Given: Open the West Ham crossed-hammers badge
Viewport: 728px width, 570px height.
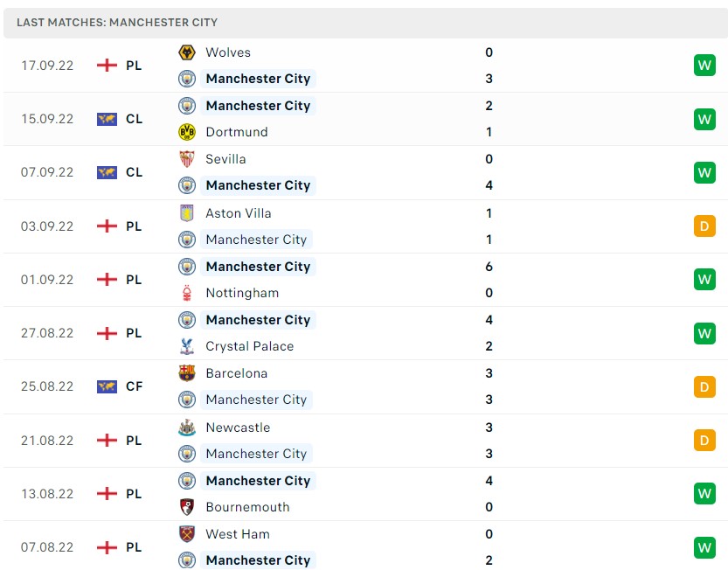Looking at the screenshot, I should point(186,533).
